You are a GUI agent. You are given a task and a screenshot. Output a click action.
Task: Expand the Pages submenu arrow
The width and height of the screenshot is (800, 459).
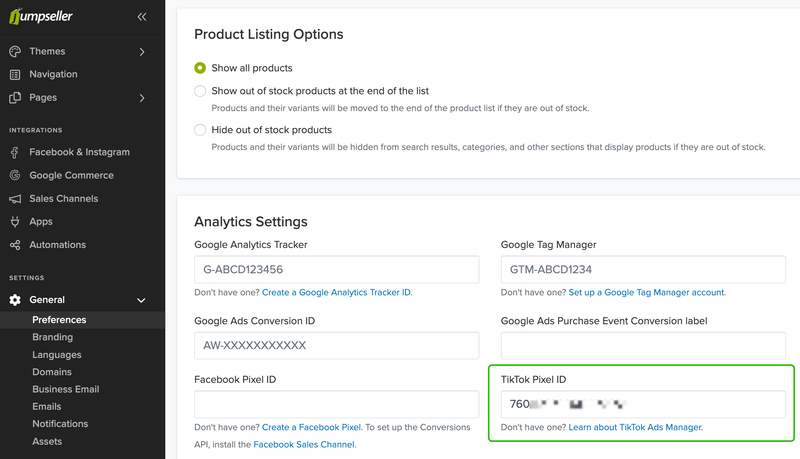(142, 98)
